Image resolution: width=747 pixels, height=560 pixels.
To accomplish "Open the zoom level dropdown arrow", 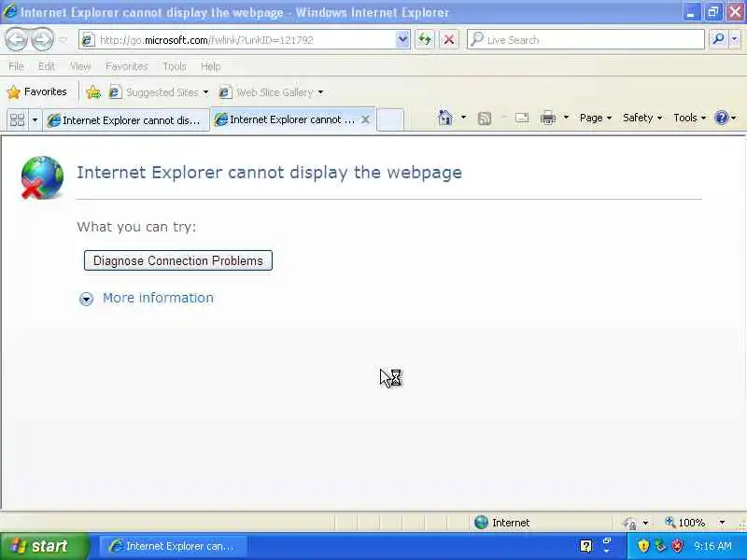I will click(x=722, y=523).
